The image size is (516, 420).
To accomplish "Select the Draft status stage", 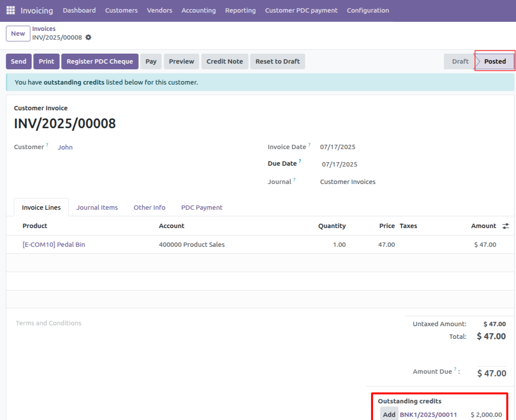I will (460, 61).
